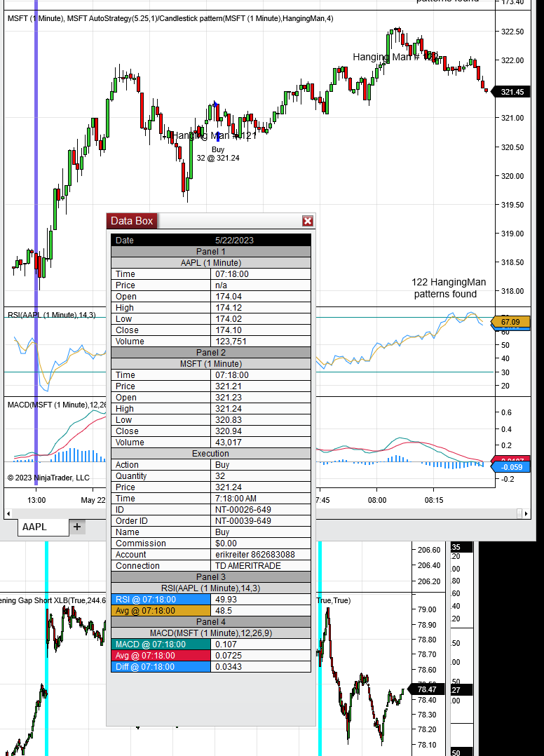Click the Buy 32 @ 321.24 annotation
Image resolution: width=544 pixels, height=756 pixels.
tap(218, 154)
